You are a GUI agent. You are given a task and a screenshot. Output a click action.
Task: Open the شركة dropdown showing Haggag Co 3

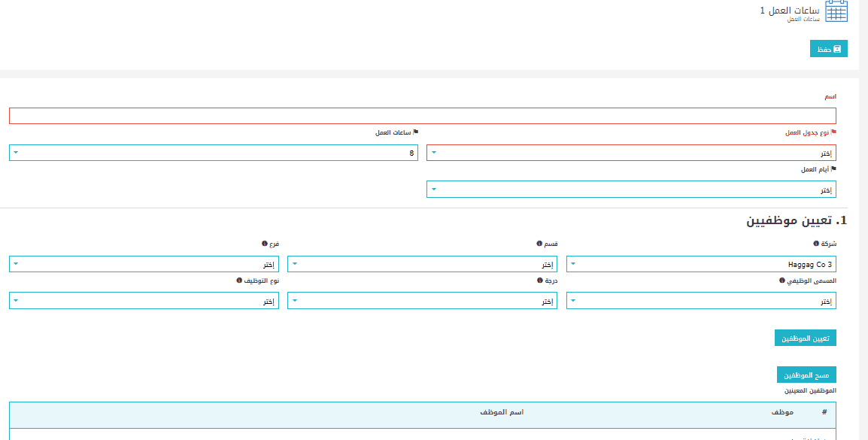click(700, 264)
